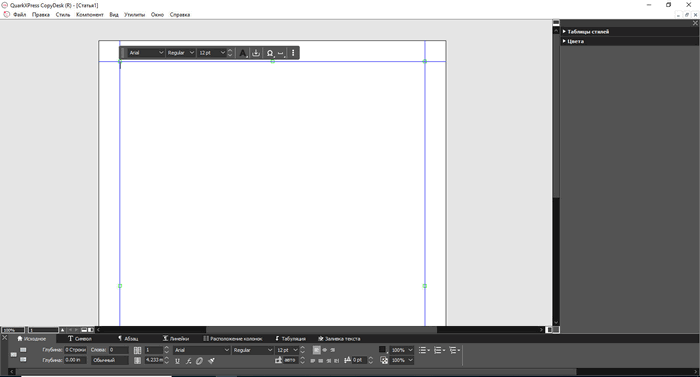
Task: Switch to the Символ tab
Action: coord(79,339)
